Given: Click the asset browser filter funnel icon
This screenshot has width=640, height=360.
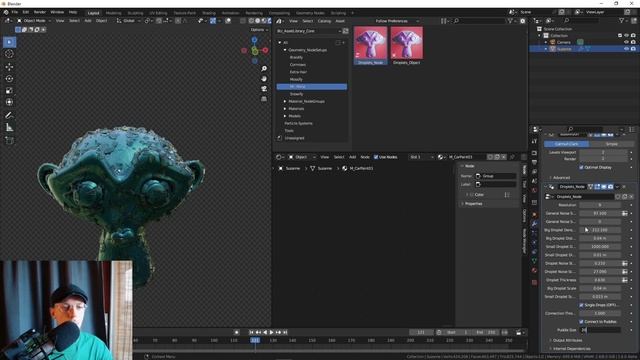Looking at the screenshot, I should tap(510, 21).
